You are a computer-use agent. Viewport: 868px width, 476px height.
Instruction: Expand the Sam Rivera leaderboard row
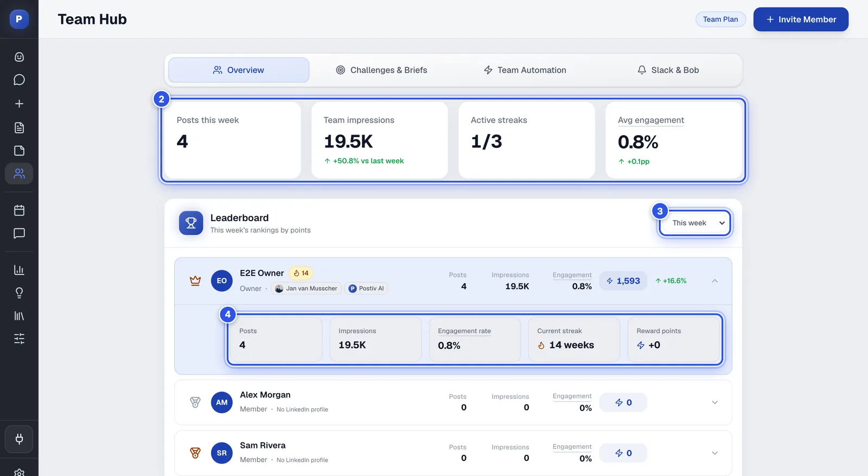click(714, 453)
